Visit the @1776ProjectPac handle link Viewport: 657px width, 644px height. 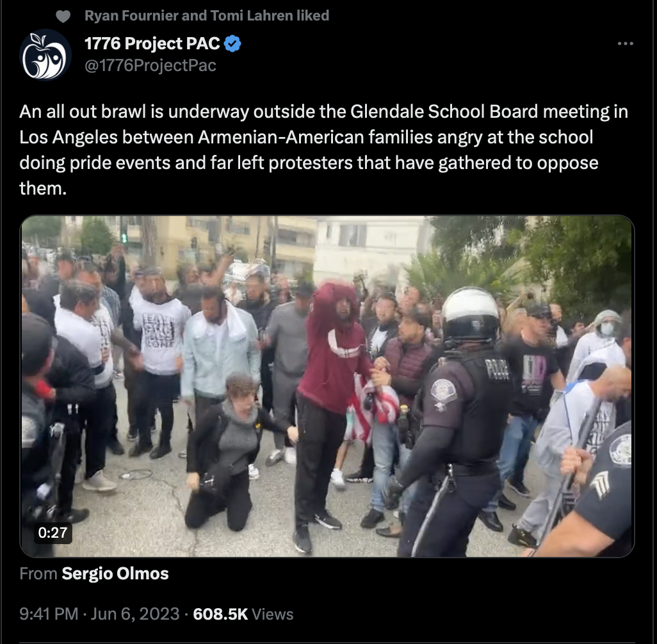tap(150, 65)
